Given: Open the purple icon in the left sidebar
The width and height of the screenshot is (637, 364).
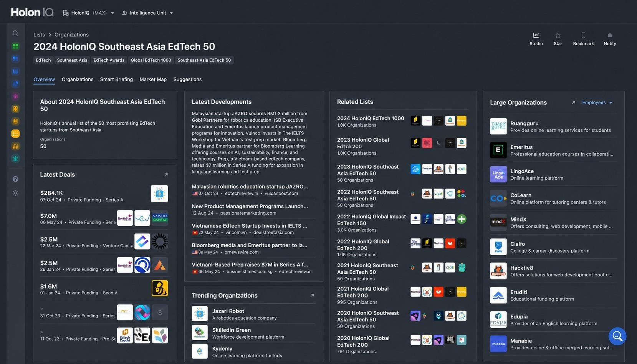Looking at the screenshot, I should [15, 96].
